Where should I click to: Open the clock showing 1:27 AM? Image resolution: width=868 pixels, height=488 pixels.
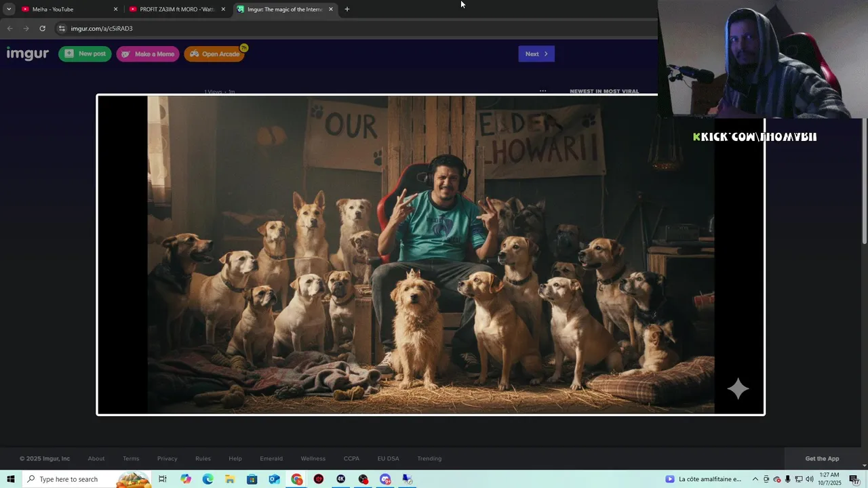coord(829,479)
